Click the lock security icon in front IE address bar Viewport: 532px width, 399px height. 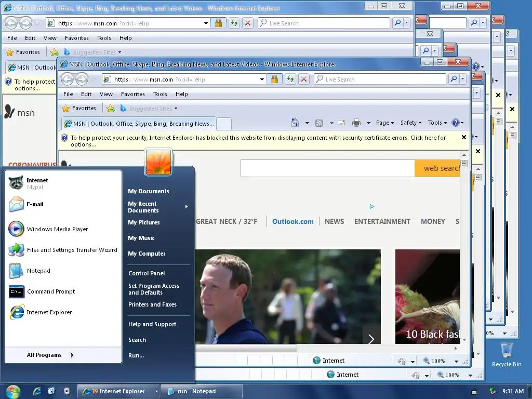coord(274,79)
